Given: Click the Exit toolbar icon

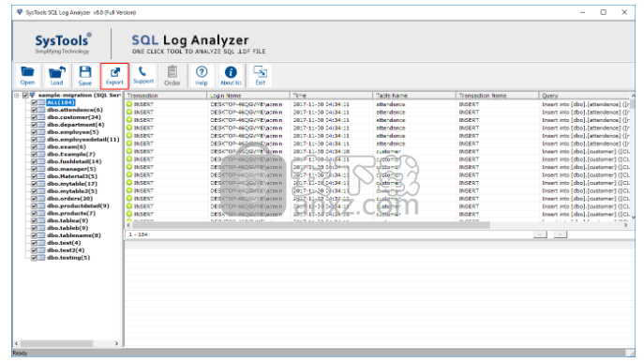Looking at the screenshot, I should [261, 76].
